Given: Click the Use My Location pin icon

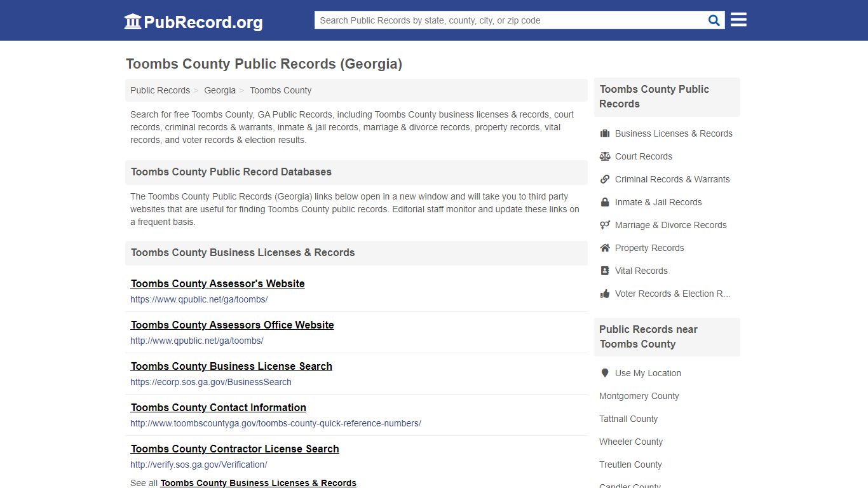Looking at the screenshot, I should click(x=605, y=373).
